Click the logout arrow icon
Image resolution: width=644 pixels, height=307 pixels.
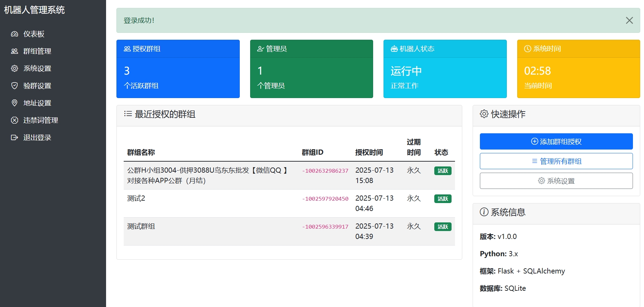15,137
